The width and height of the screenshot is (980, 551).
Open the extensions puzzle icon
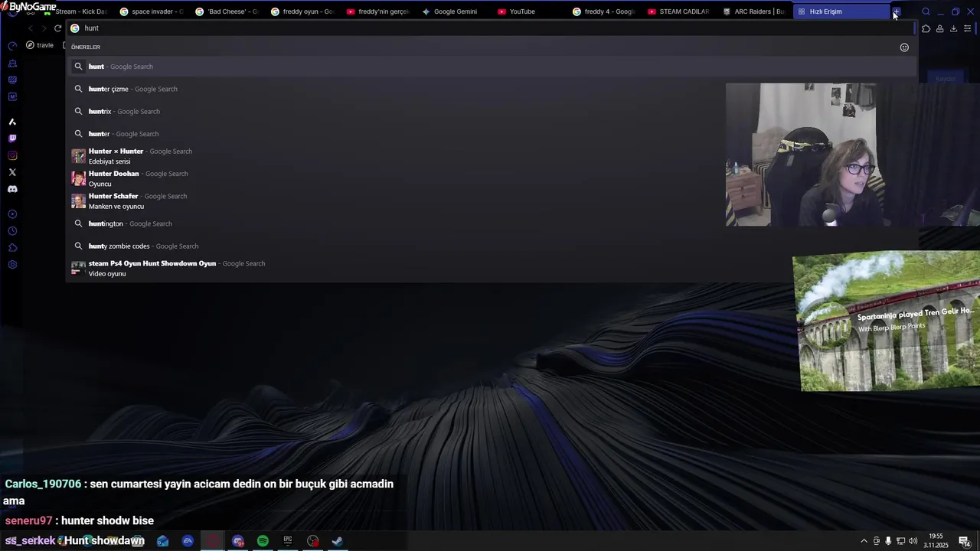point(926,28)
